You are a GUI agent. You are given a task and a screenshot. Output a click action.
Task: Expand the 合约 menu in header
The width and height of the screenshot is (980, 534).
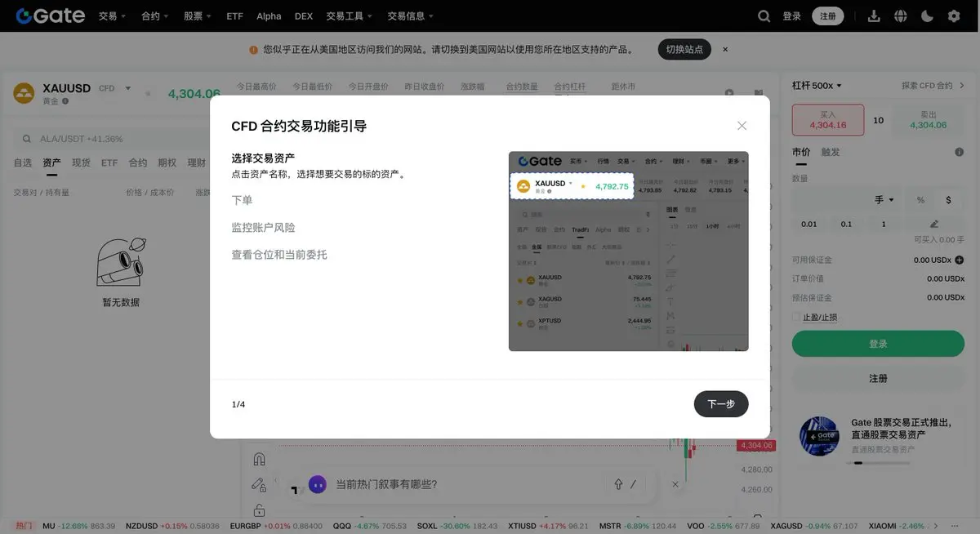(x=154, y=16)
